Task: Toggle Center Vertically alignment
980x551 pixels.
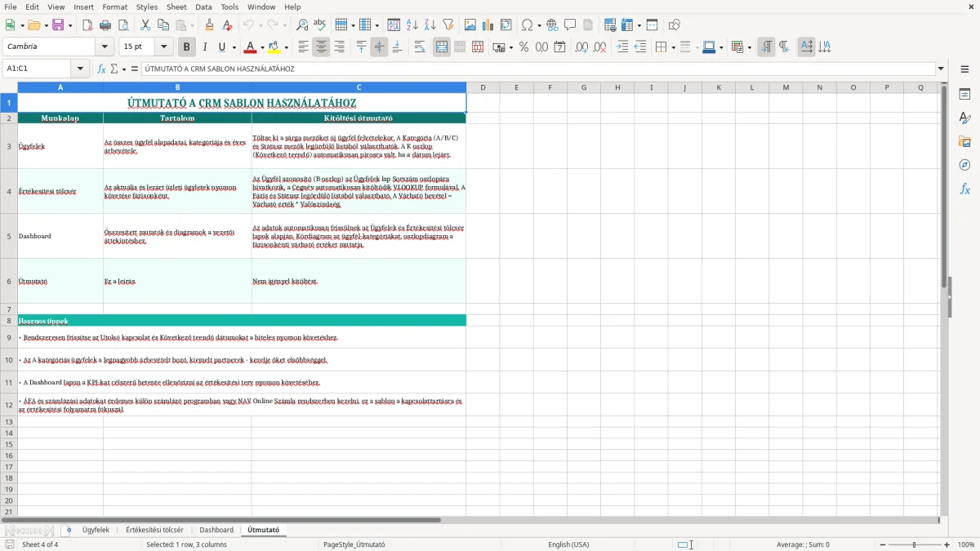Action: [379, 47]
